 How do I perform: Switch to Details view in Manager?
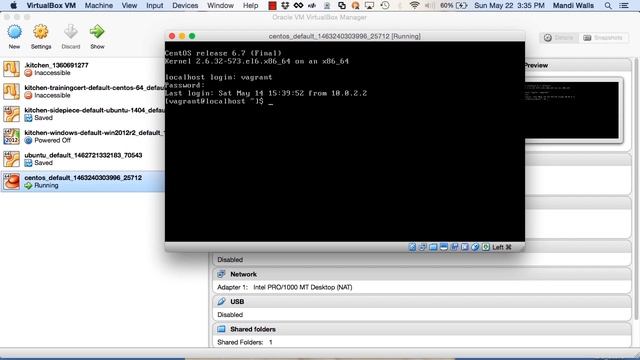click(x=559, y=38)
